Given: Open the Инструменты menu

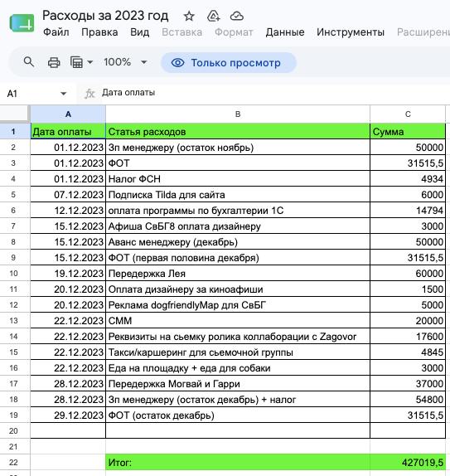Looking at the screenshot, I should coord(351,32).
